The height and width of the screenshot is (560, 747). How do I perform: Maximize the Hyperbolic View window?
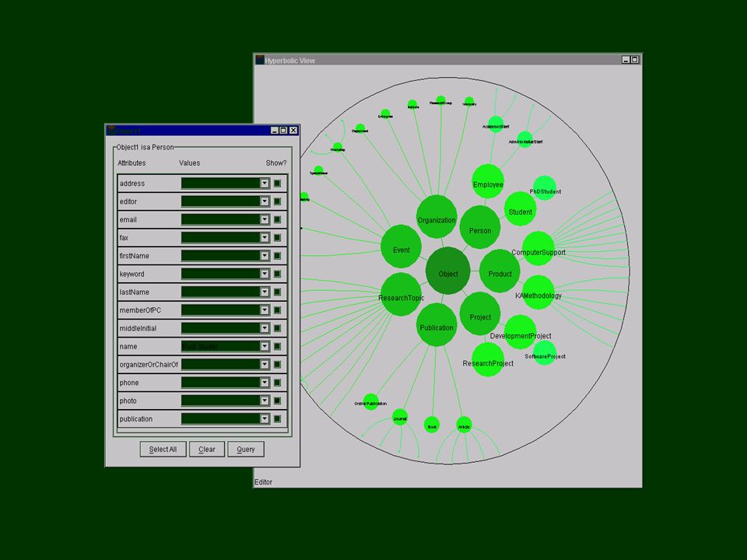(635, 60)
